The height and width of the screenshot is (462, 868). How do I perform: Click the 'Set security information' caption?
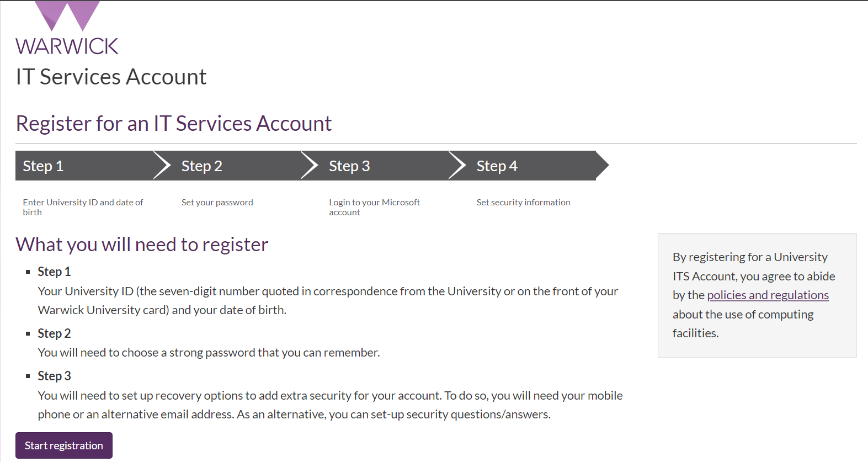(523, 203)
